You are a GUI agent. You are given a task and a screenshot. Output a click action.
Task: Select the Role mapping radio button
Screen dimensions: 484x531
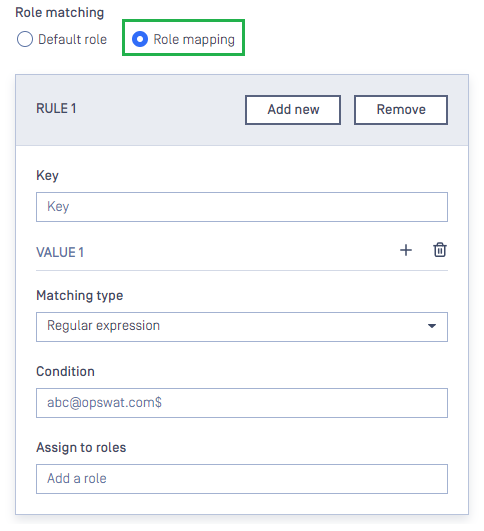[x=140, y=39]
